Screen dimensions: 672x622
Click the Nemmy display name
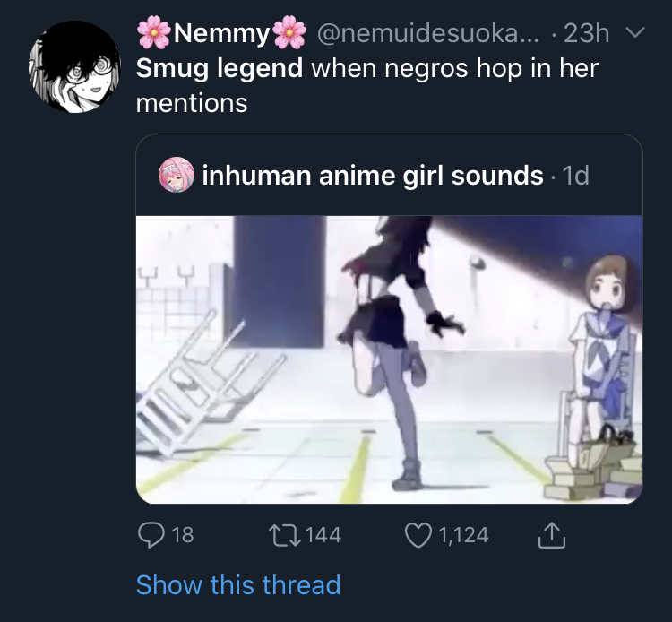(x=221, y=33)
